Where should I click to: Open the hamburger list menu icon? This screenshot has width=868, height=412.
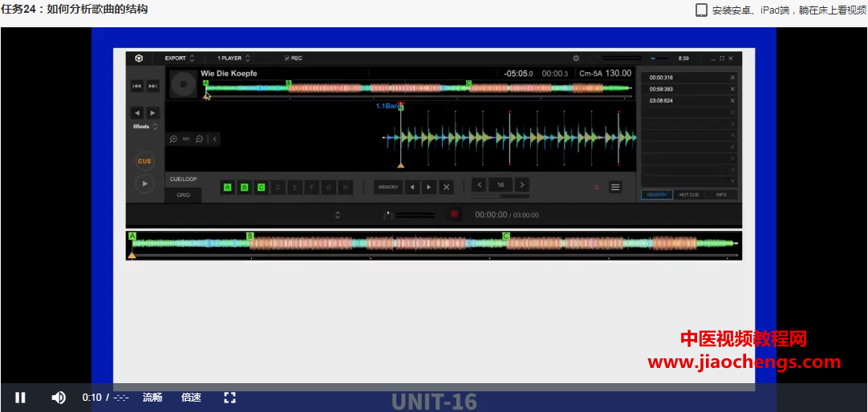[615, 188]
